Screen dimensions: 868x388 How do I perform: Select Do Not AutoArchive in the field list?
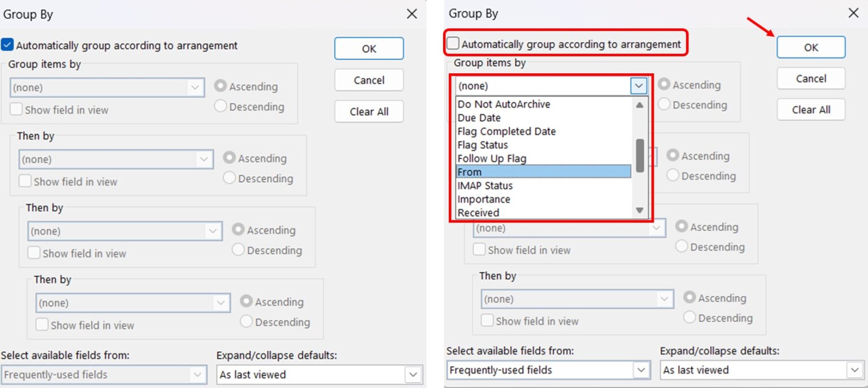[544, 104]
